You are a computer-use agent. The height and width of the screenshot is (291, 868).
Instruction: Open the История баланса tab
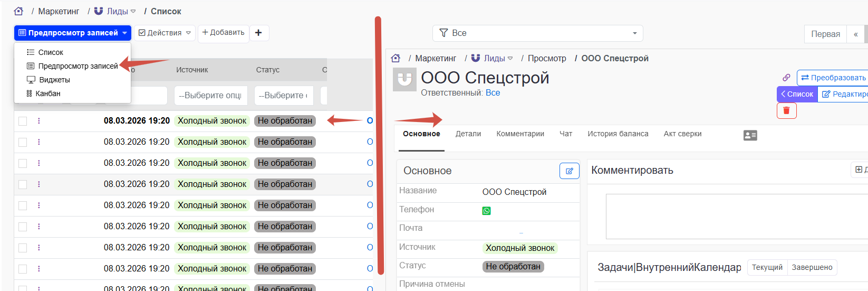click(618, 134)
